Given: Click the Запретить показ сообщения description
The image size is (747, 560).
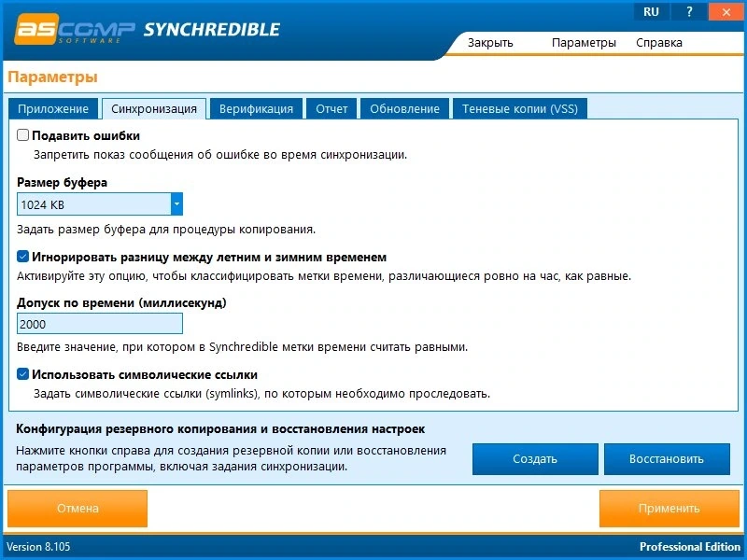Looking at the screenshot, I should [220, 155].
